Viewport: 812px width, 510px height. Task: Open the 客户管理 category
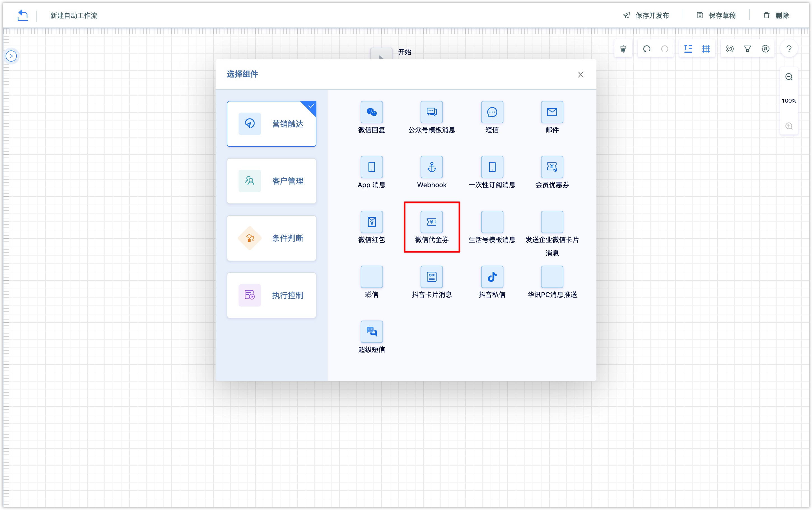tap(271, 181)
